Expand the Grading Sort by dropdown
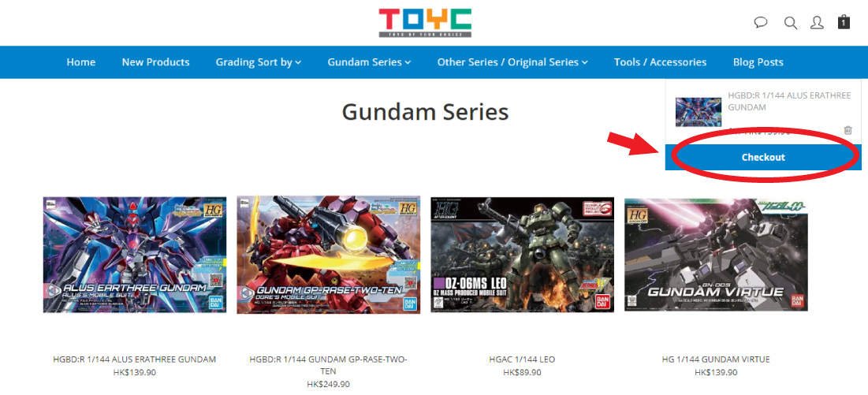Screen dimensions: 868x395 tap(259, 62)
